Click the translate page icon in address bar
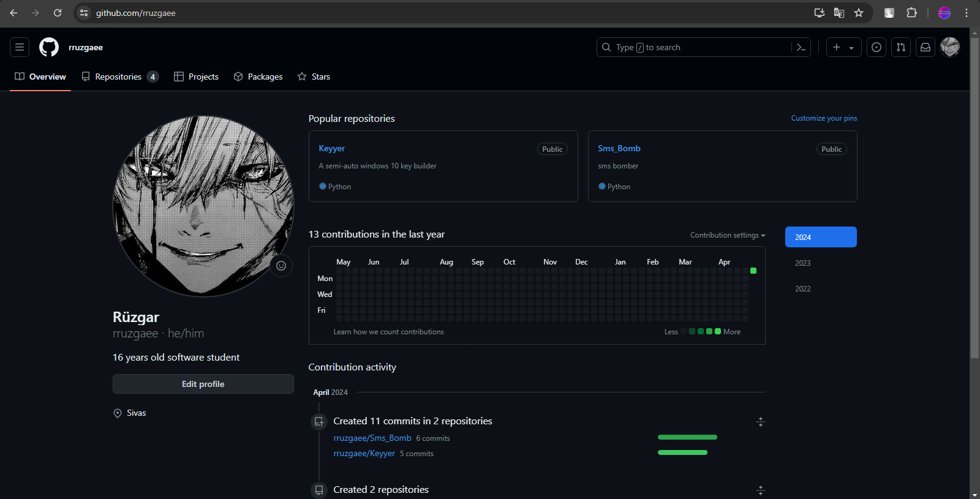This screenshot has height=499, width=980. (839, 13)
